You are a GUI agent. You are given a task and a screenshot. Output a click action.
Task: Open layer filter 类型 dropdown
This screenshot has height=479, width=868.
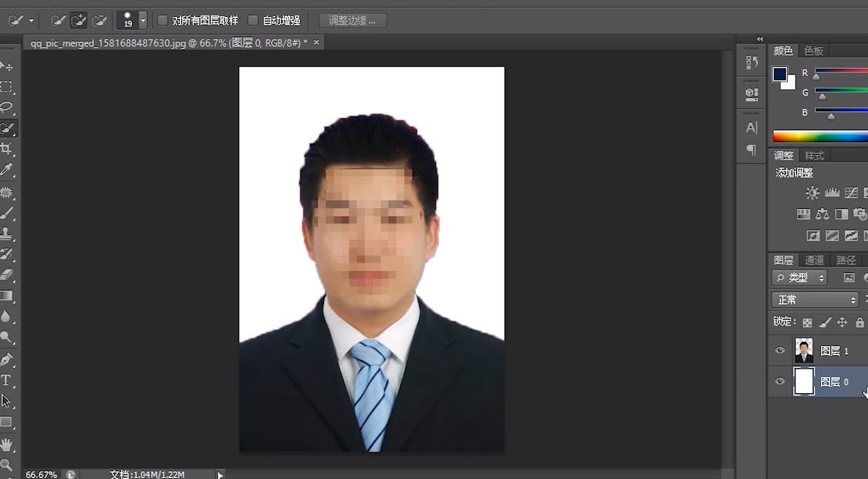[799, 278]
